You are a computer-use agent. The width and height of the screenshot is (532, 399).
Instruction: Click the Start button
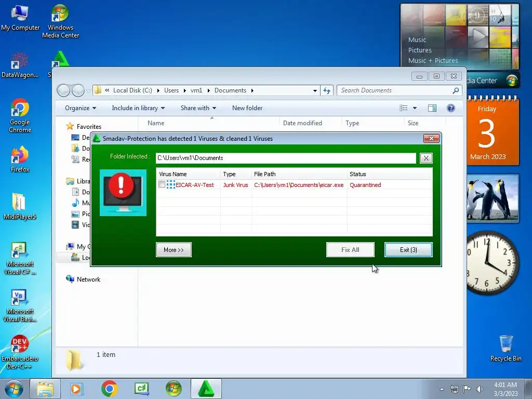click(x=14, y=389)
